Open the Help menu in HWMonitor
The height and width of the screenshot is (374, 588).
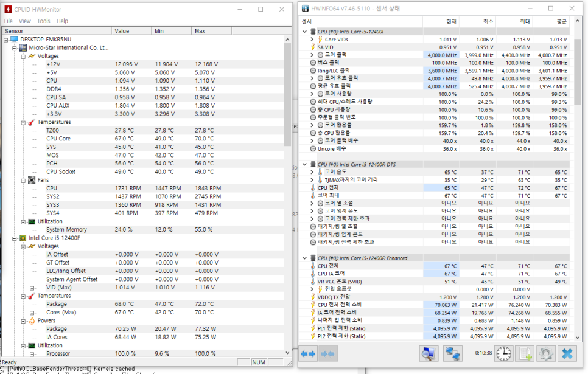(x=62, y=21)
